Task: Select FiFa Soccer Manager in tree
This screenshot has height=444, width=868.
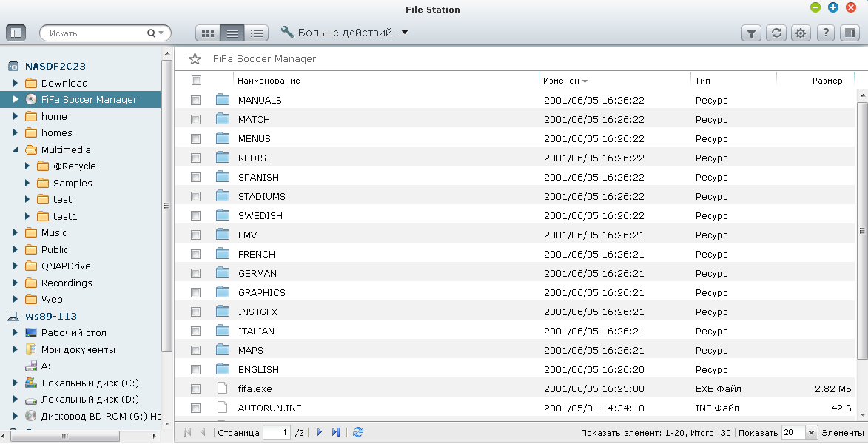Action: click(89, 100)
